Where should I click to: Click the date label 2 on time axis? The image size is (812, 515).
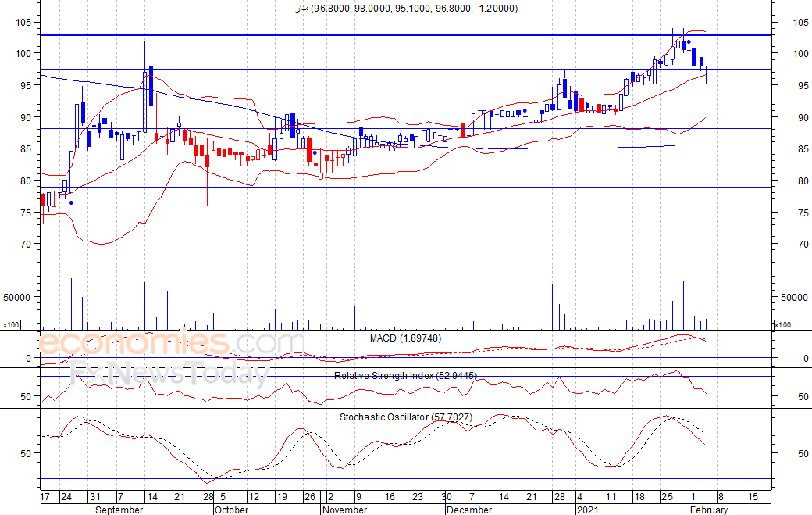[330, 497]
